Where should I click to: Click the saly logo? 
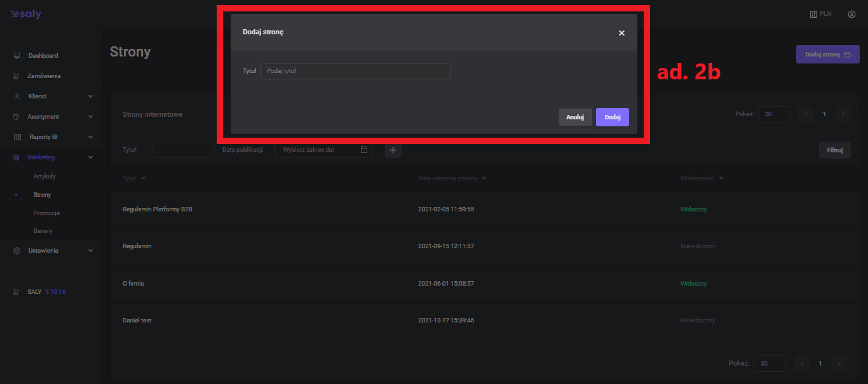coord(25,14)
